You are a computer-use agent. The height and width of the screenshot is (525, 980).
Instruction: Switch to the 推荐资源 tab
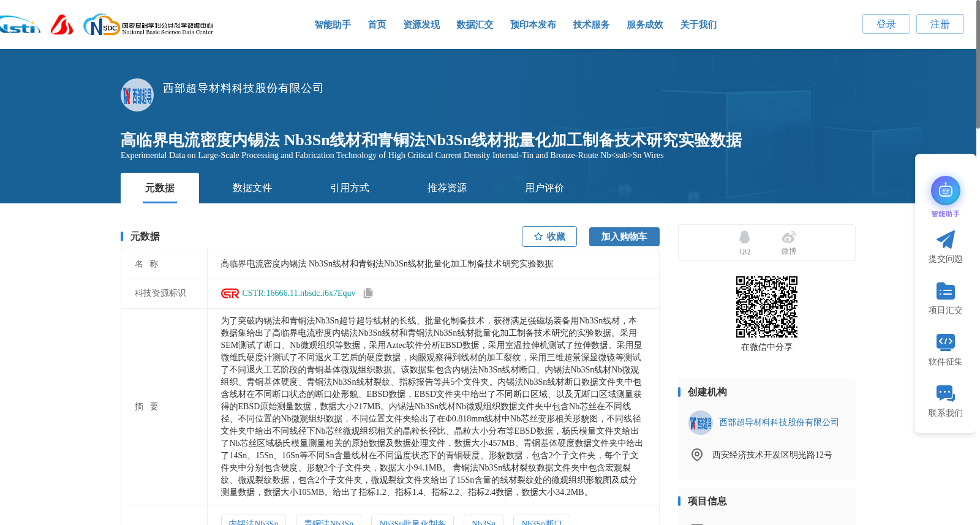(x=447, y=188)
